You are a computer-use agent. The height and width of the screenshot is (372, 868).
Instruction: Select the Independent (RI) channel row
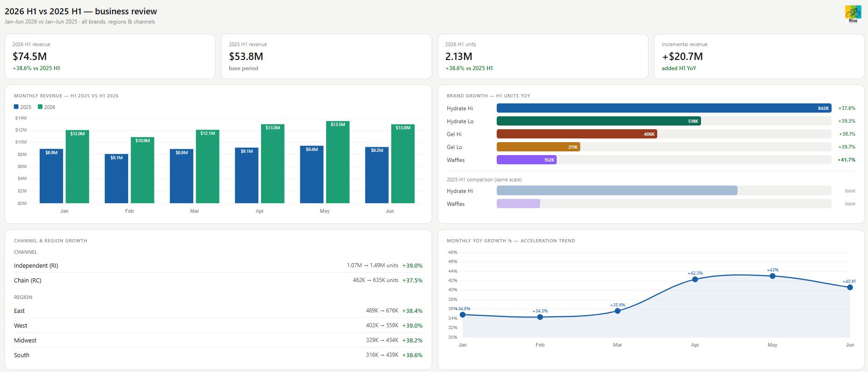[218, 265]
